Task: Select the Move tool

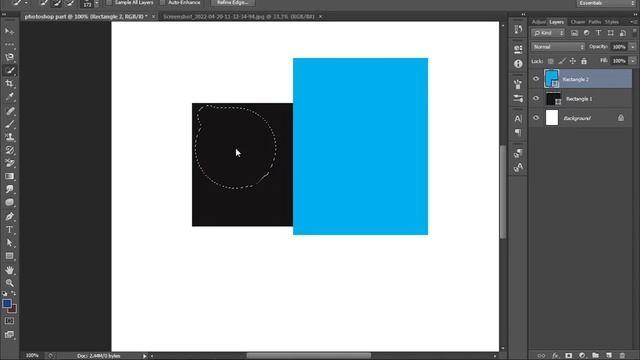Action: [x=9, y=31]
